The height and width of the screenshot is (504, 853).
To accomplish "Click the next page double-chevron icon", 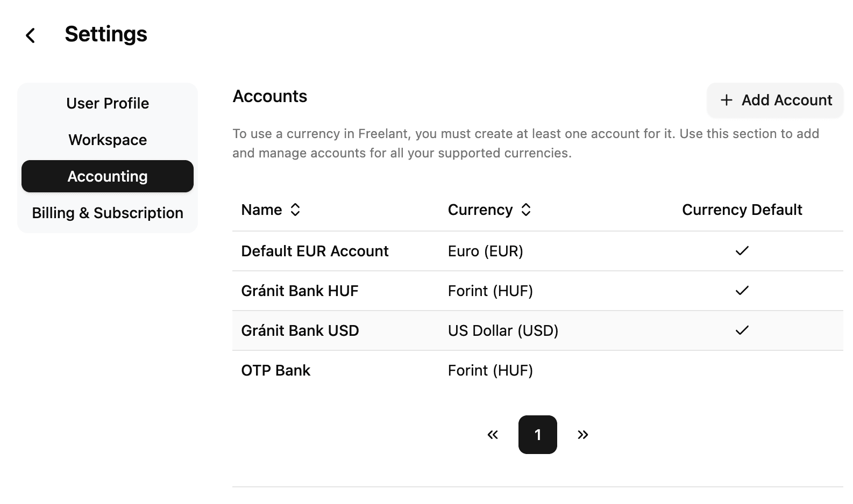I will tap(583, 435).
